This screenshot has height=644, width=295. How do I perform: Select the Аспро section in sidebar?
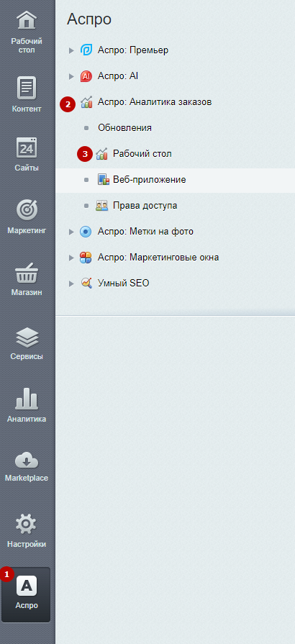(27, 594)
